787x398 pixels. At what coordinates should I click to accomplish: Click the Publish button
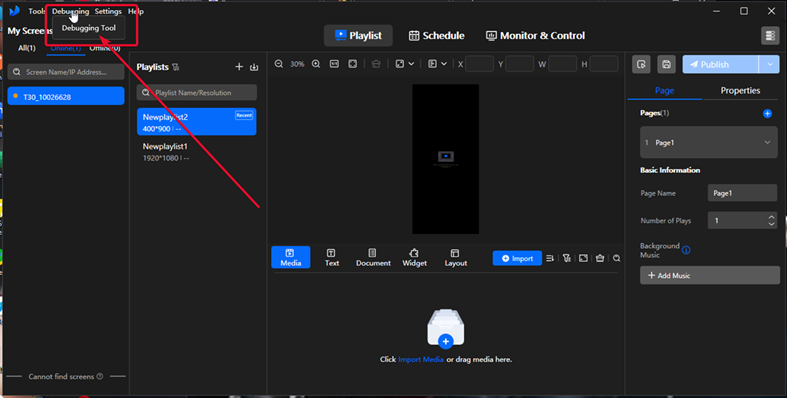[720, 64]
